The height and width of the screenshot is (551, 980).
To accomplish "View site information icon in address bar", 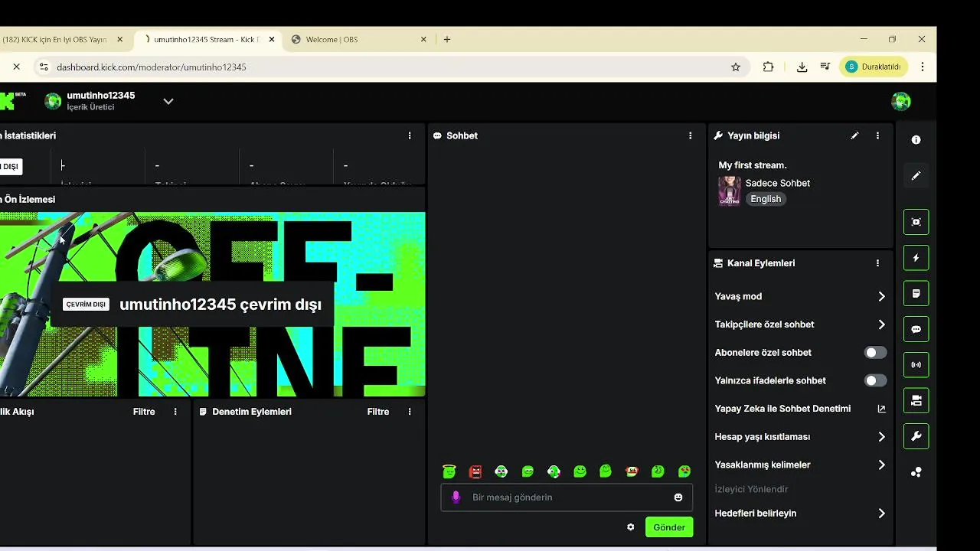I will 44,67.
